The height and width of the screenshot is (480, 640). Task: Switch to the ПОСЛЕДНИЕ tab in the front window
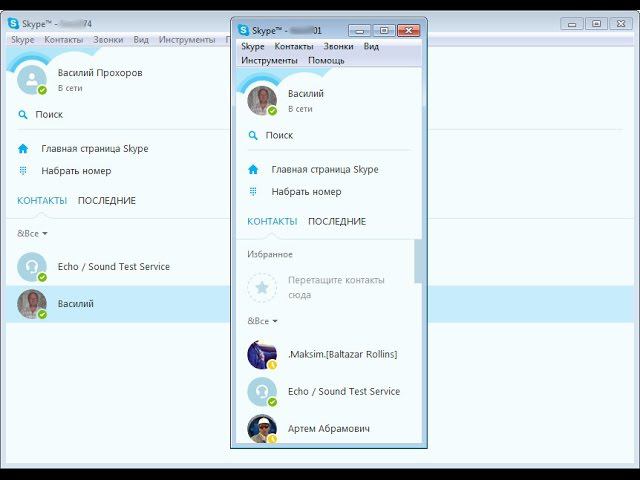click(337, 222)
